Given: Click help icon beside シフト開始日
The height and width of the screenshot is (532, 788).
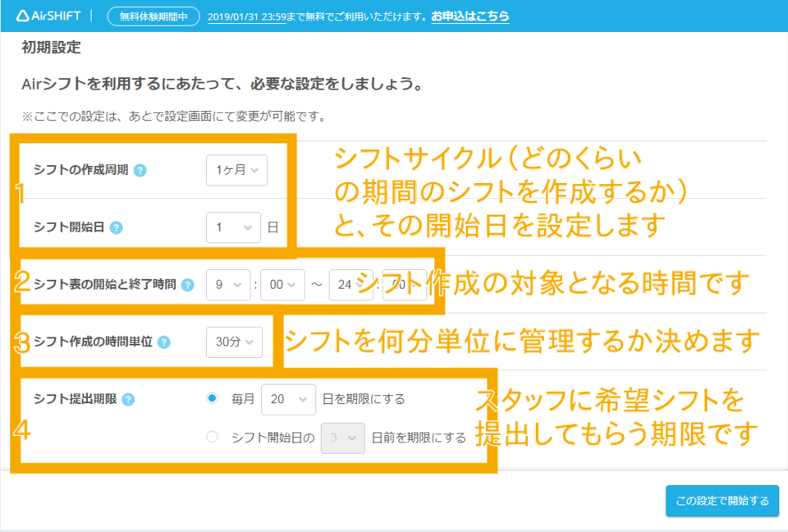Looking at the screenshot, I should point(116,227).
